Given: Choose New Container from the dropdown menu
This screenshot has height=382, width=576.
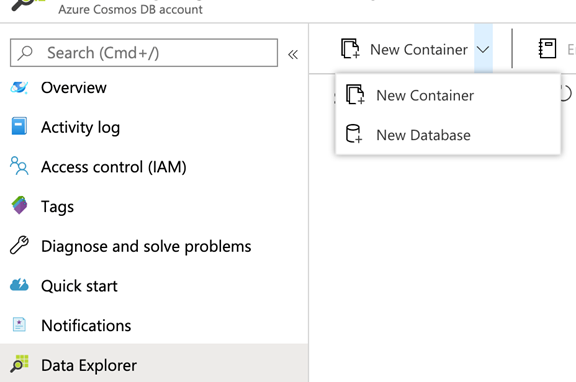Looking at the screenshot, I should pyautogui.click(x=448, y=96).
